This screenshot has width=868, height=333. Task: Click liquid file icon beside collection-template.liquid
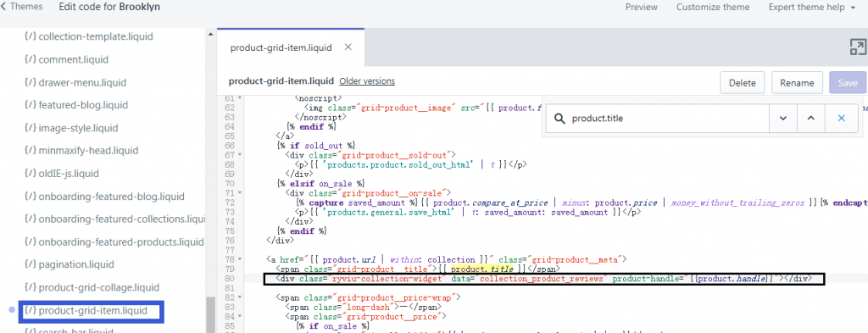pyautogui.click(x=31, y=36)
